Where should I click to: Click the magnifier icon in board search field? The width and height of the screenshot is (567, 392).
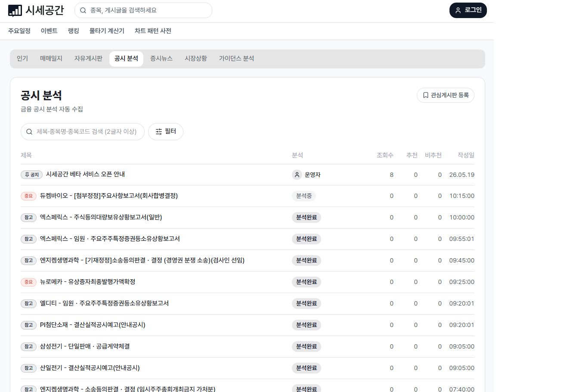[29, 132]
